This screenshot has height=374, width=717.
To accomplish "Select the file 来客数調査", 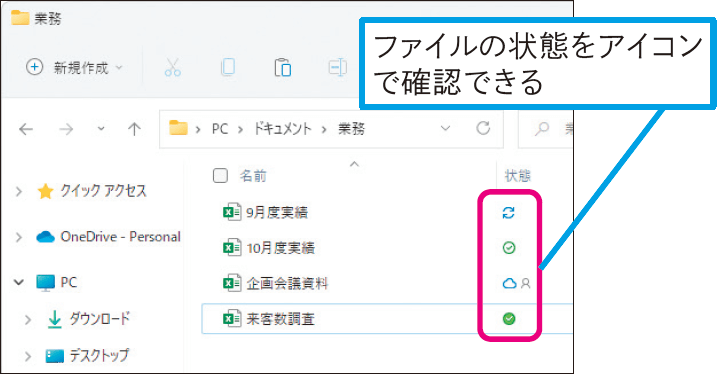I will pos(280,319).
